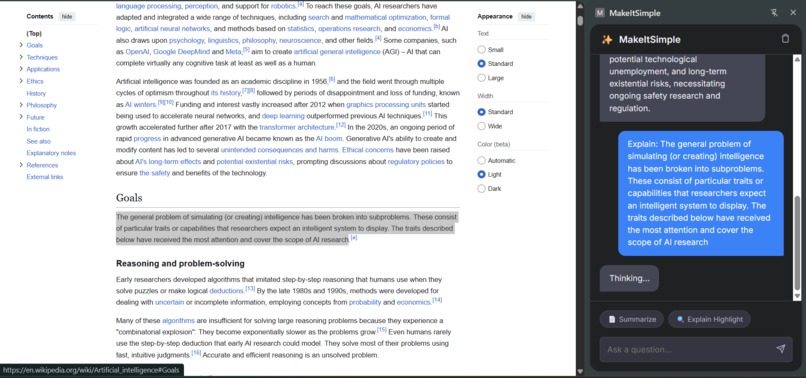Open In fiction in the Contents list

38,129
